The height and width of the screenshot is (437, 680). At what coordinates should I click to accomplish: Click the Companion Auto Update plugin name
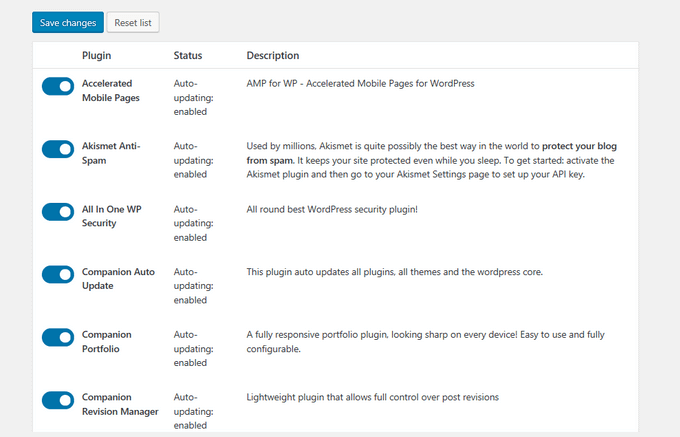tap(120, 278)
